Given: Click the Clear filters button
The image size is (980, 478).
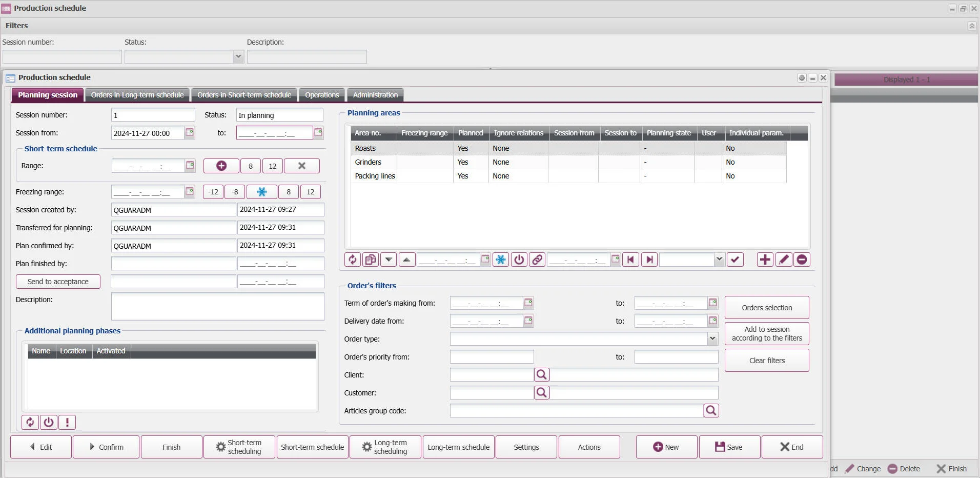Looking at the screenshot, I should [x=767, y=361].
